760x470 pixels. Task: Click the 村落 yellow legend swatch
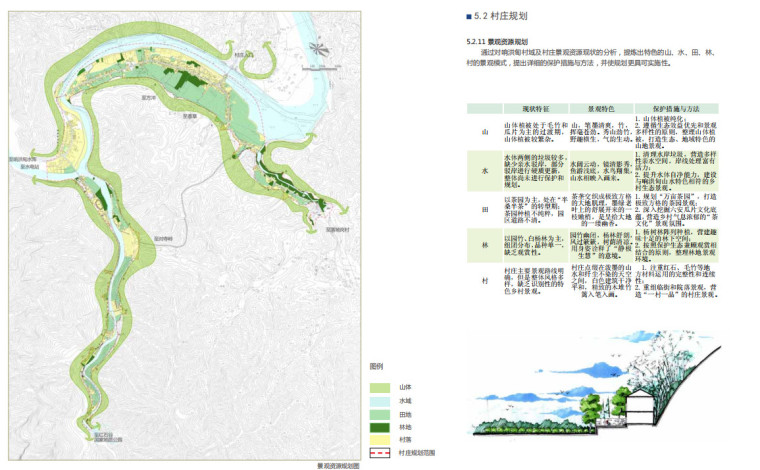tap(380, 439)
